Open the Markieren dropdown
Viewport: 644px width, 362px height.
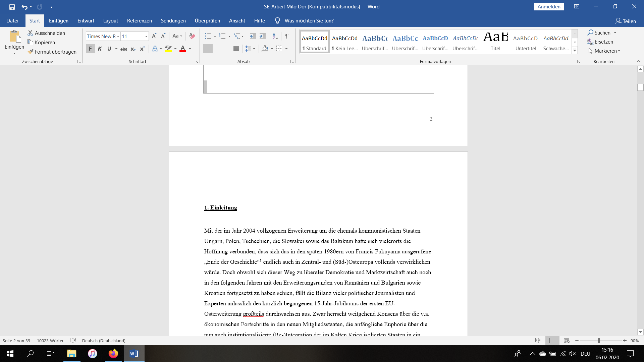(607, 51)
